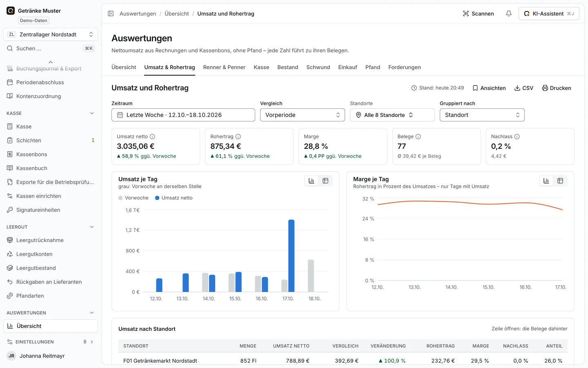The height and width of the screenshot is (368, 588).
Task: Toggle Umsatz netto legend series
Action: tap(174, 198)
